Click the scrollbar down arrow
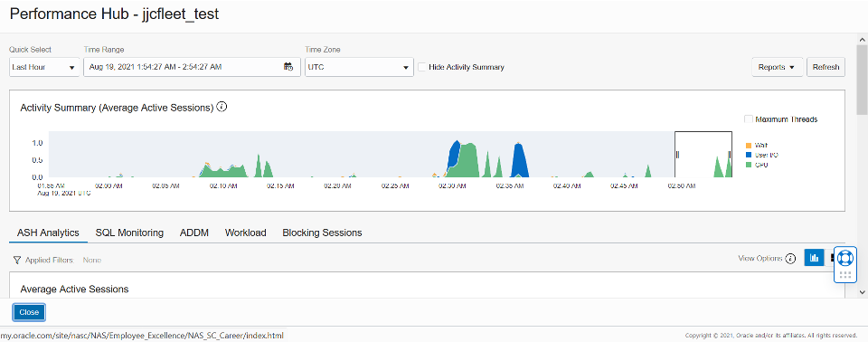Image resolution: width=868 pixels, height=342 pixels. click(x=862, y=291)
